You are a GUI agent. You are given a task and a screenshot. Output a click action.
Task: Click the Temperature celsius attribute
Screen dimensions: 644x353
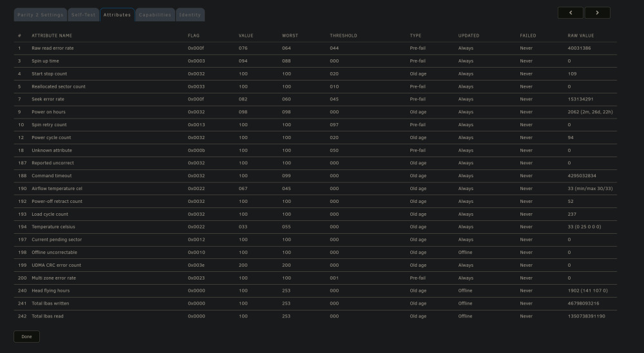coord(53,227)
